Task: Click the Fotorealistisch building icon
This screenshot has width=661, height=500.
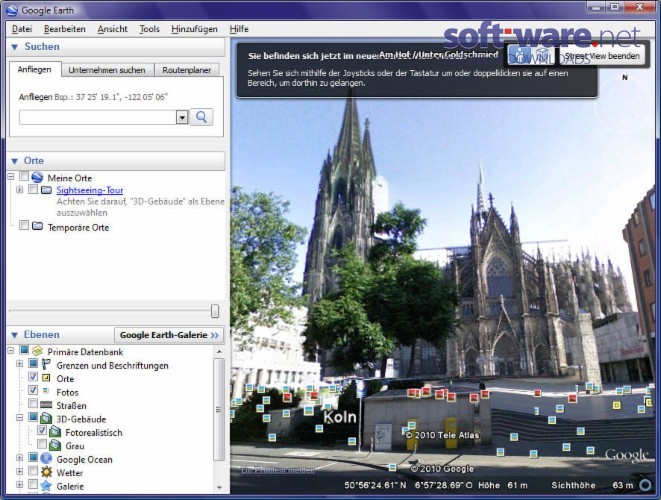Action: tap(55, 432)
